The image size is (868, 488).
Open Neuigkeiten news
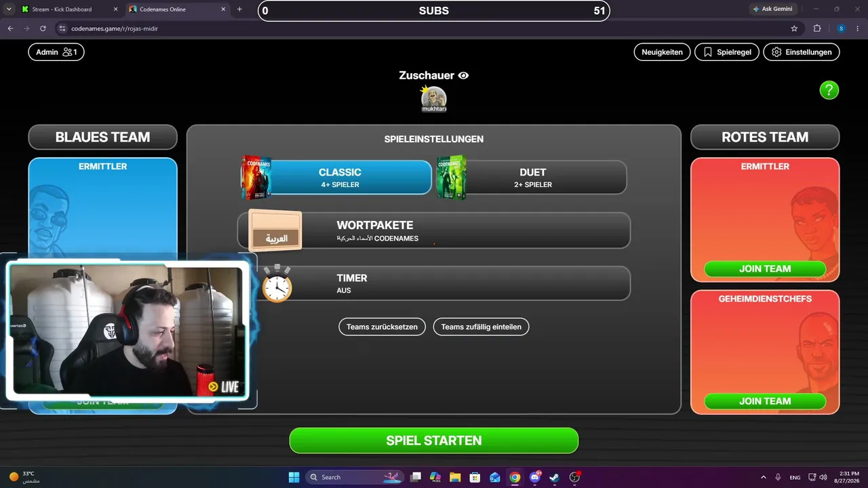tap(662, 52)
